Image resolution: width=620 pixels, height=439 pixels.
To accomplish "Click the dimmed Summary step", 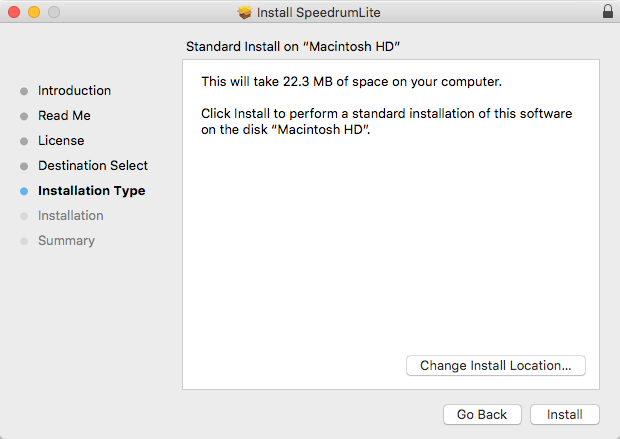I will 66,241.
